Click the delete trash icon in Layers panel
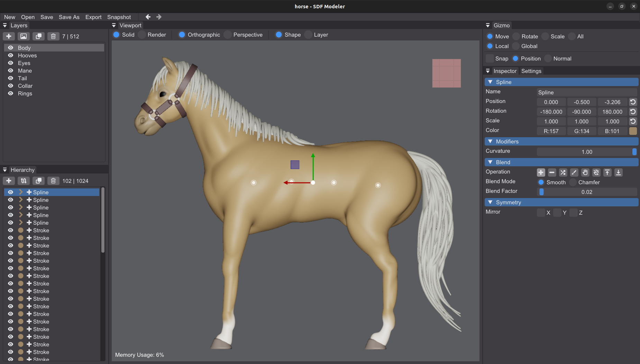The width and height of the screenshot is (640, 364). pos(53,36)
